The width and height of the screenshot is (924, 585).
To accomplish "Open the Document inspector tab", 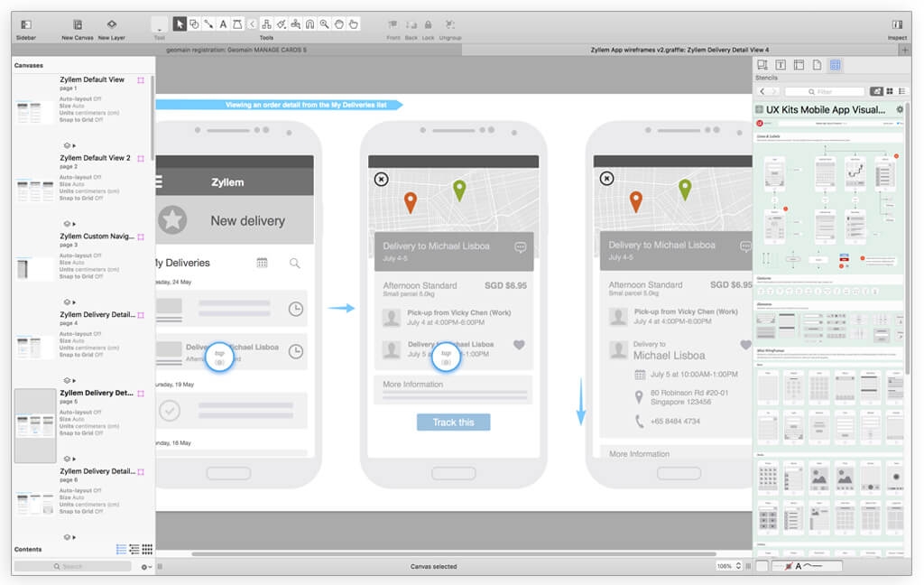I will (x=817, y=65).
